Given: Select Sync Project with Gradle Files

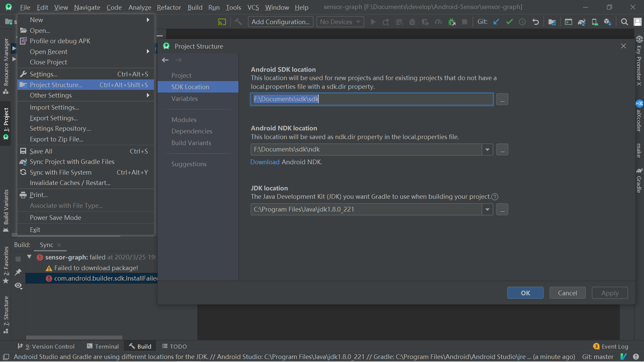Looking at the screenshot, I should click(86, 162).
